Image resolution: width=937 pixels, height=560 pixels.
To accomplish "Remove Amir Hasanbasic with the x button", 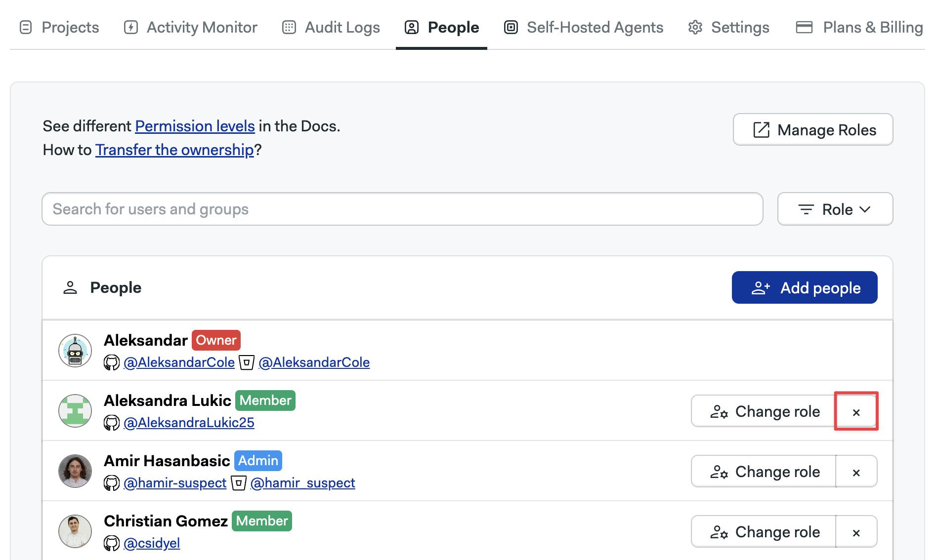I will 856,472.
